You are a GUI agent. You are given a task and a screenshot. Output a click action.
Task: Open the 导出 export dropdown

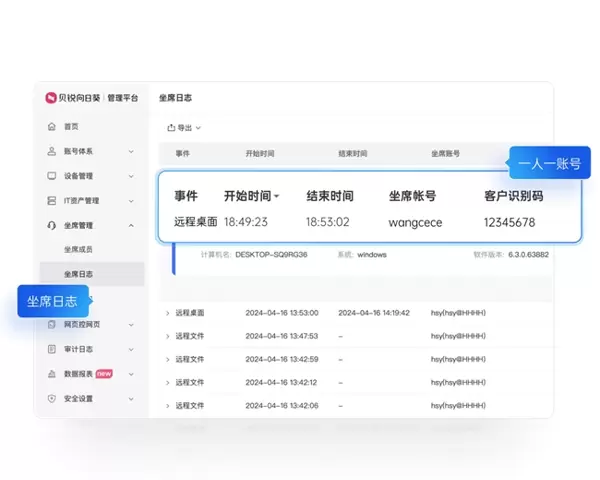click(184, 128)
